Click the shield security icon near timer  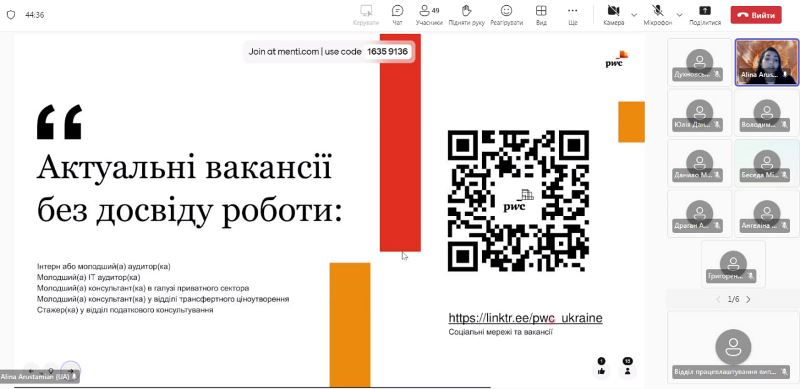[x=11, y=15]
